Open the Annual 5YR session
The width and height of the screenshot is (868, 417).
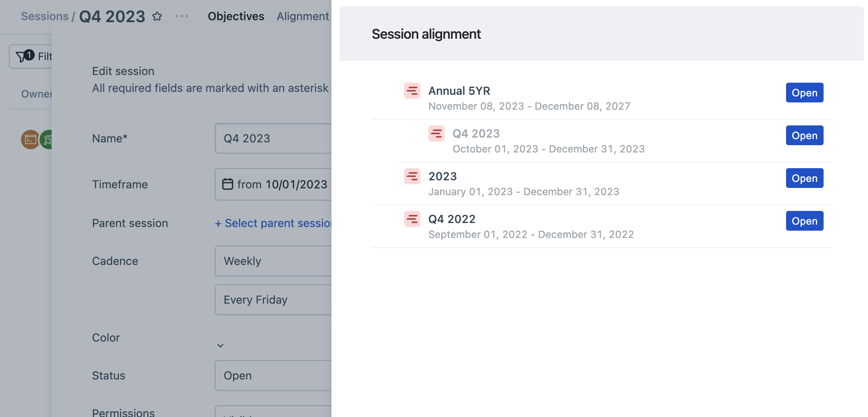point(804,93)
